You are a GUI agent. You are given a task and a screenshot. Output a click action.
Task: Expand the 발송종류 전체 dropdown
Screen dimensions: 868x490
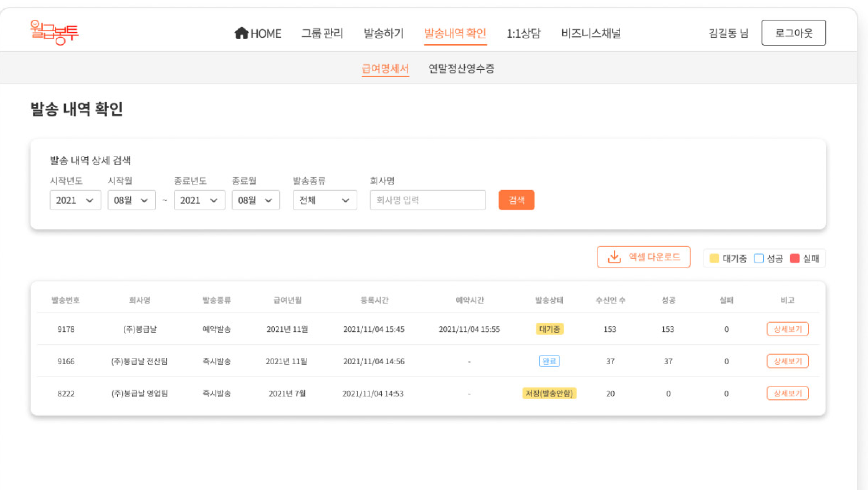(x=325, y=200)
